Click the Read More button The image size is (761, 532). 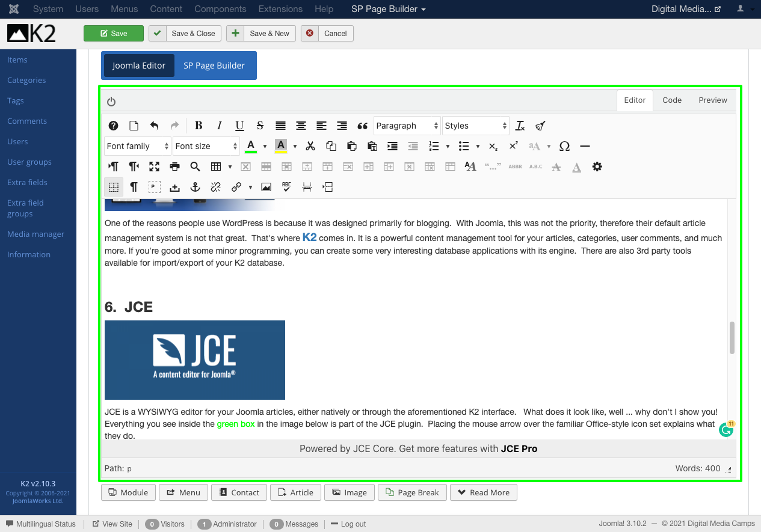[x=483, y=492]
